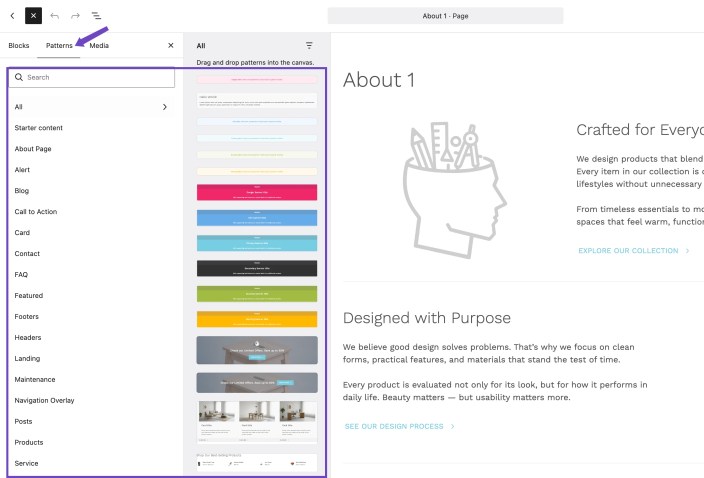Close the inserter panel with the X icon
Screen dimensions: 704x478
pos(171,45)
